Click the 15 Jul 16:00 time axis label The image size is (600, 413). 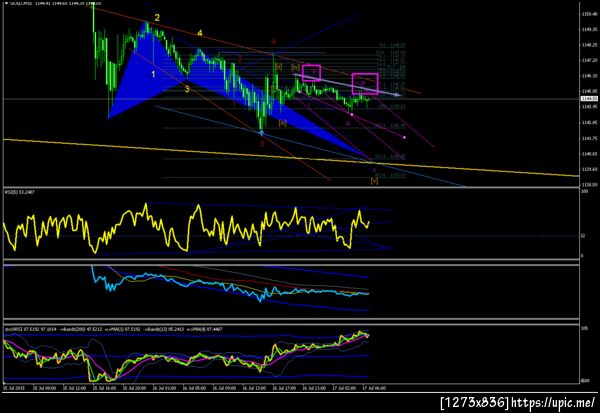(x=104, y=388)
